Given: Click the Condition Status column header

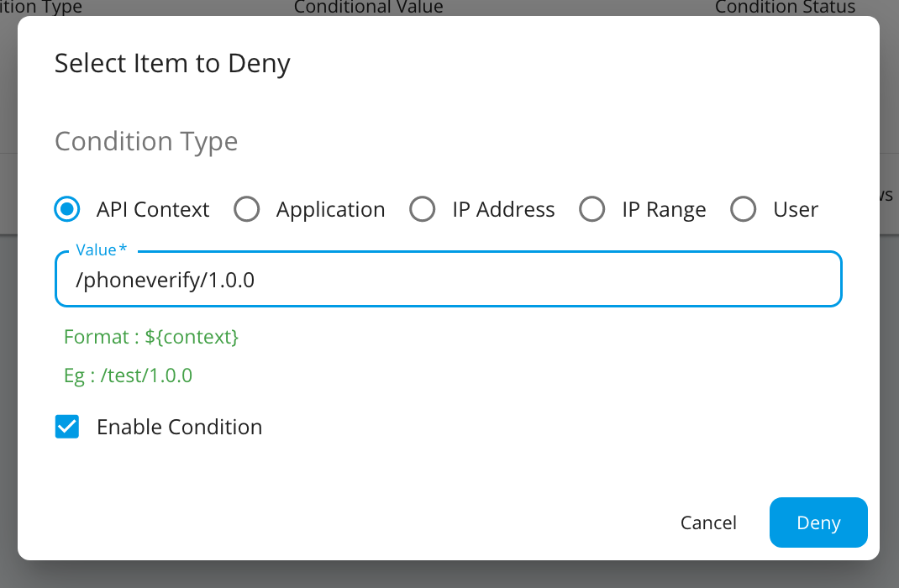Looking at the screenshot, I should click(x=785, y=8).
